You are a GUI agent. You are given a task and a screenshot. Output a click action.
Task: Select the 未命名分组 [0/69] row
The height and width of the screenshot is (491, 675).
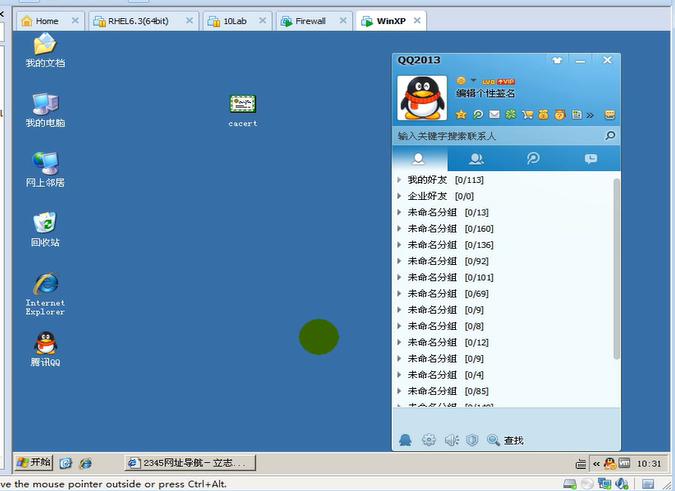504,294
